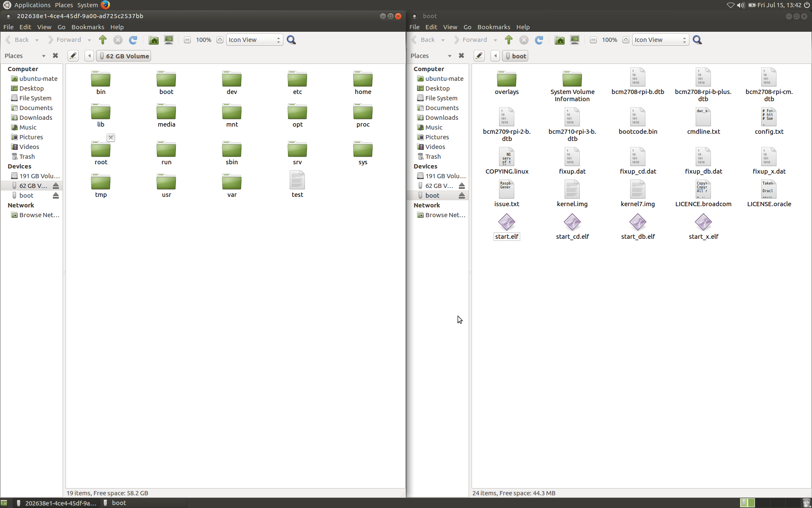Click the Edit menu in right pane

pos(430,26)
